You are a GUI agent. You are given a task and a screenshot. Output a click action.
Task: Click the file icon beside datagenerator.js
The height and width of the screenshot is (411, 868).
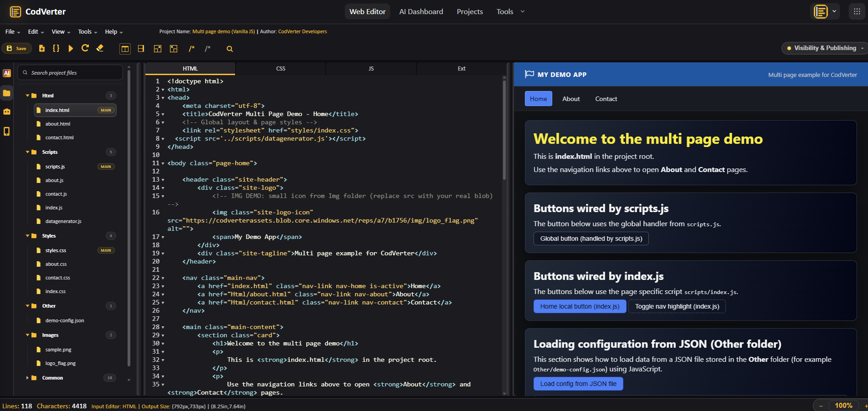[x=39, y=221]
